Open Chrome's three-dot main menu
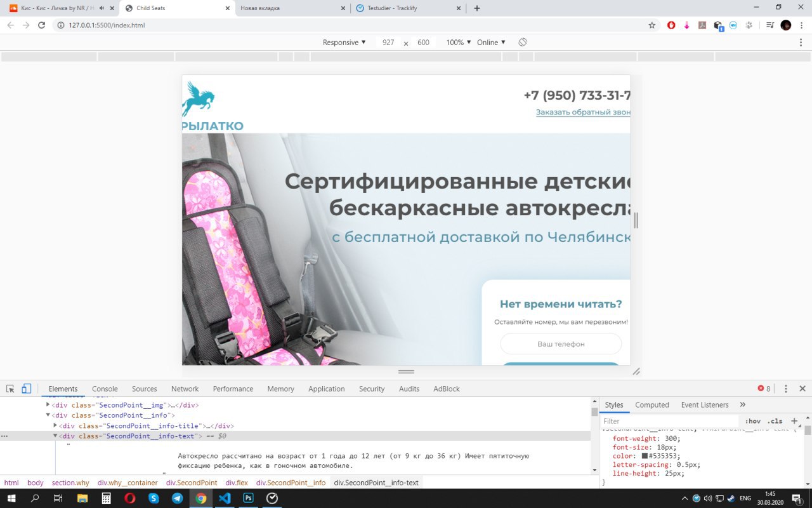This screenshot has width=812, height=508. click(801, 25)
